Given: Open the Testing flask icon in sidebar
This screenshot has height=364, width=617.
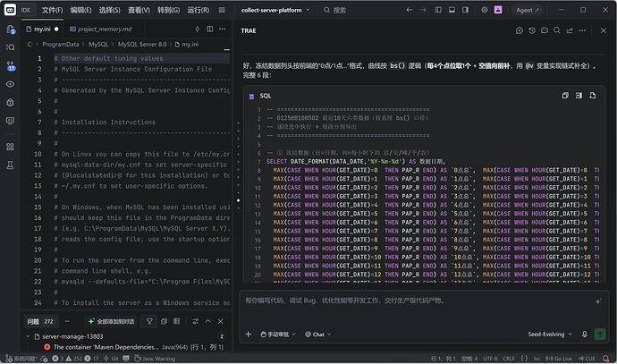Looking at the screenshot, I should (10, 165).
